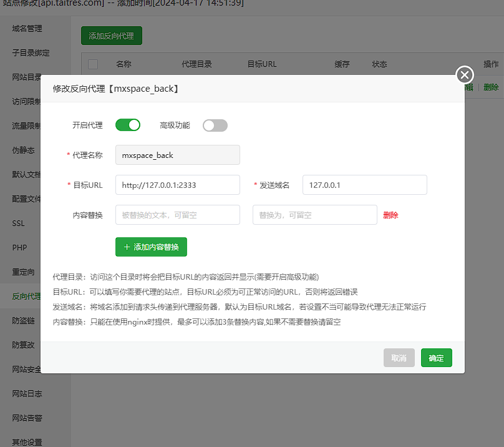Open the SSL sidebar item
Image resolution: width=504 pixels, height=447 pixels.
[18, 223]
